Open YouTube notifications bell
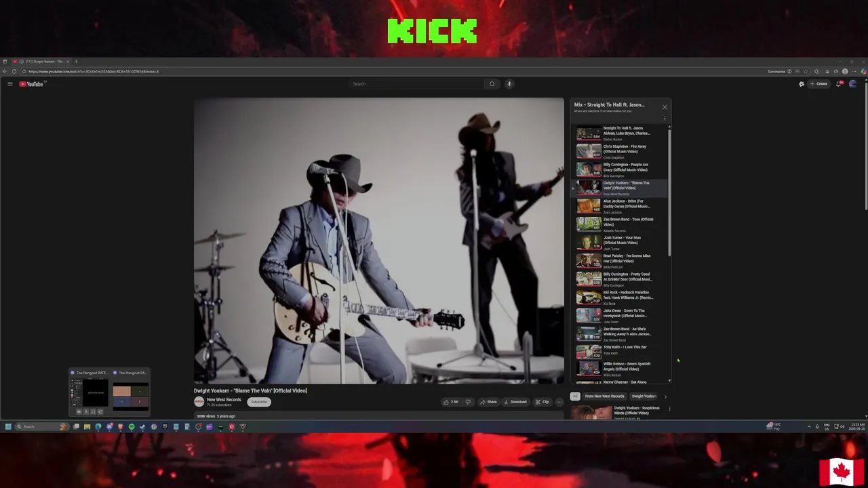The height and width of the screenshot is (488, 868). coord(840,84)
